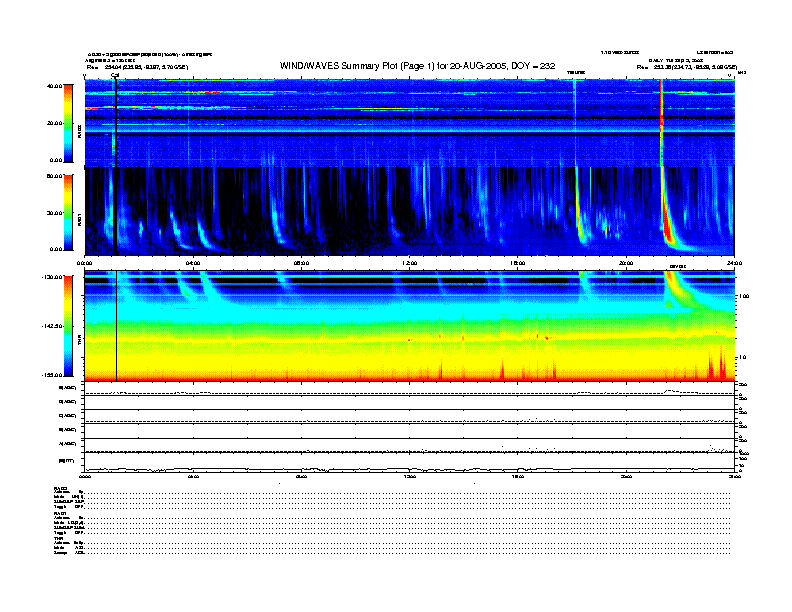Click the 20:00 label below RAD1 panel
The image size is (792, 612).
(x=626, y=263)
